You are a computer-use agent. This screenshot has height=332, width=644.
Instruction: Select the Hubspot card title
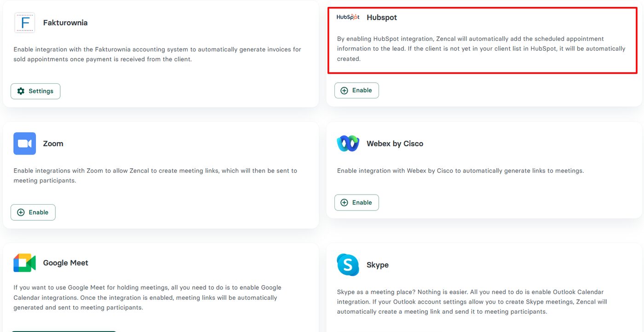[382, 17]
